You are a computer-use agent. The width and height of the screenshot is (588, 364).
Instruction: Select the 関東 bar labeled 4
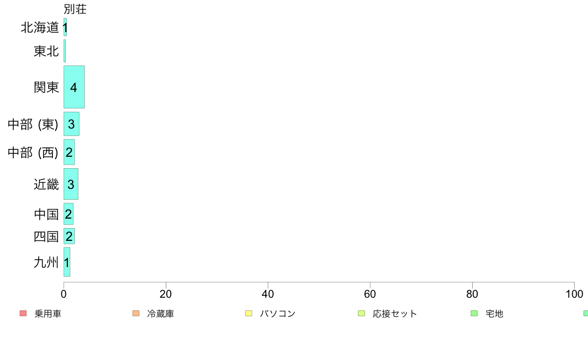(x=74, y=87)
